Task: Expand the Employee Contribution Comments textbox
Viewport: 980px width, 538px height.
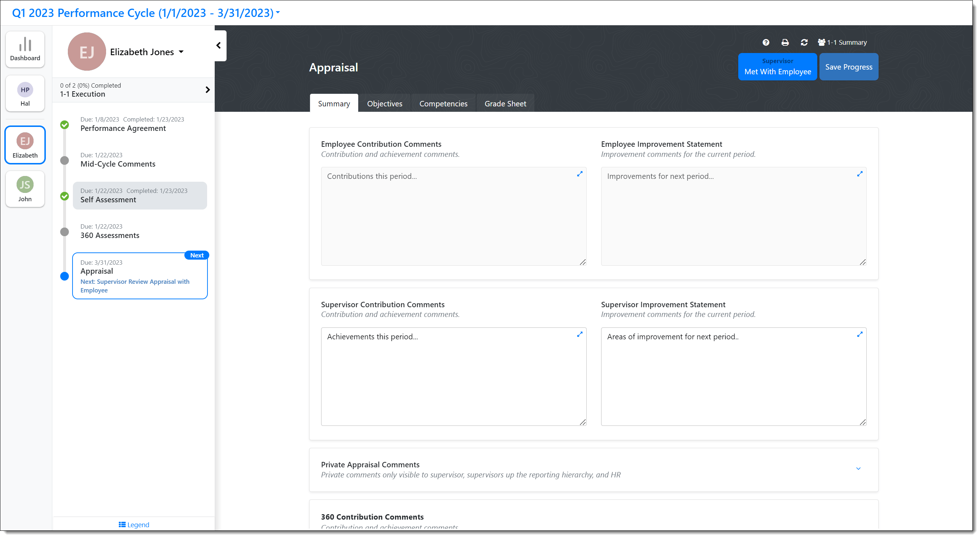Action: point(579,174)
